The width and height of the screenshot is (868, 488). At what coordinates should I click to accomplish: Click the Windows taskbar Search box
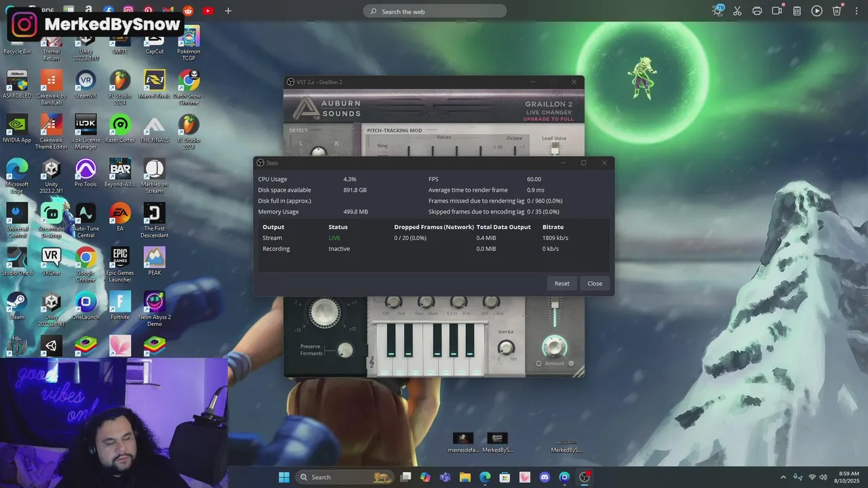pyautogui.click(x=345, y=477)
